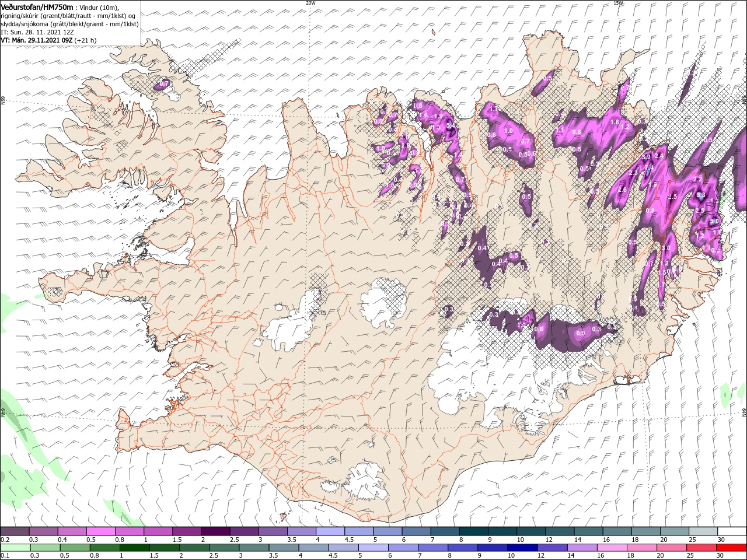Click the snow scale swatch for 0.2–0.3
Image resolution: width=747 pixels, height=560 pixels.
coord(15,531)
